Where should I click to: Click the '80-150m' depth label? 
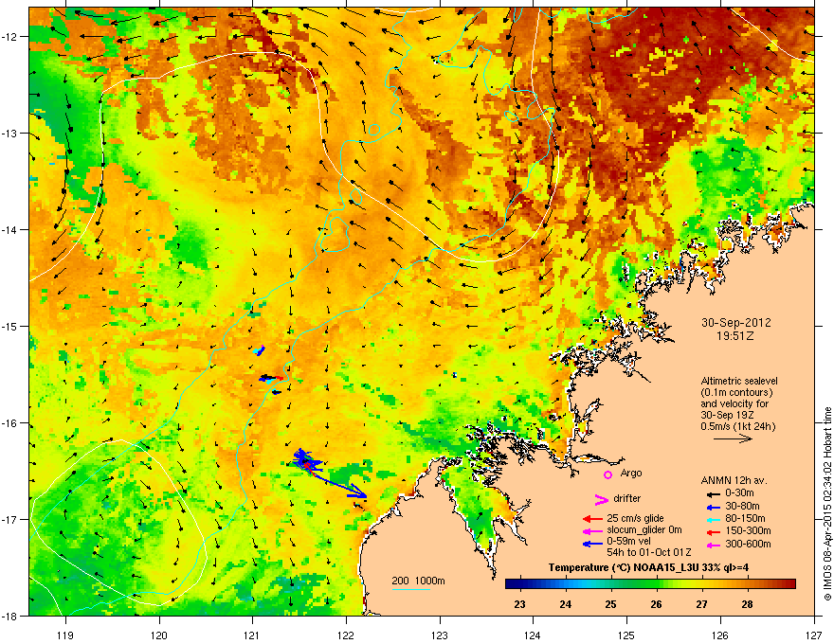pos(745,518)
